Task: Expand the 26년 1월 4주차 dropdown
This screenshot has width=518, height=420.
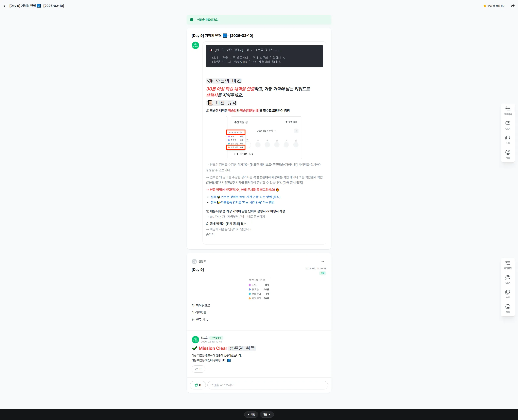Action: 266,131
